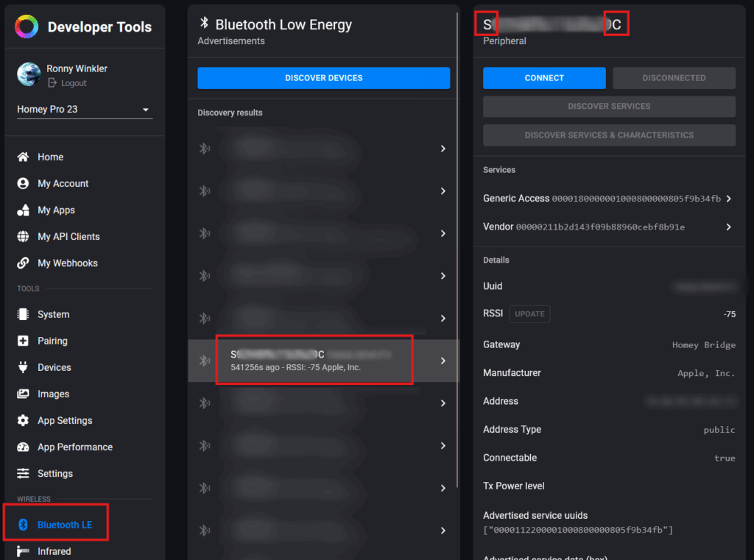Click the RSSI value -75
This screenshot has width=754, height=560.
point(730,314)
